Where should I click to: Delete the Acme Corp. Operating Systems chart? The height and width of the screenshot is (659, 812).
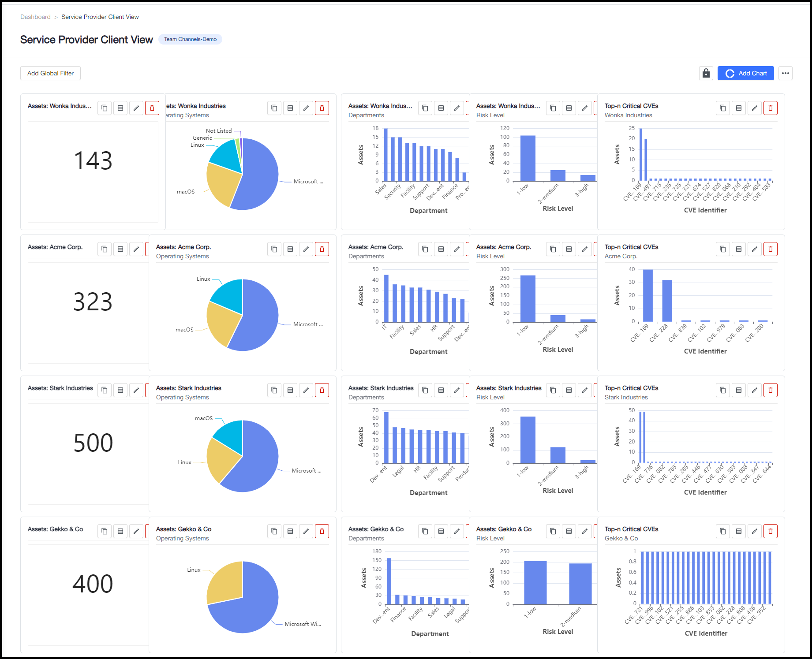click(x=322, y=249)
